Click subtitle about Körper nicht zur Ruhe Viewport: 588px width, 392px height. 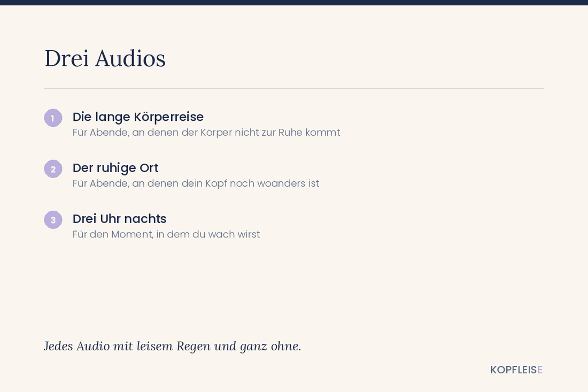coord(206,133)
